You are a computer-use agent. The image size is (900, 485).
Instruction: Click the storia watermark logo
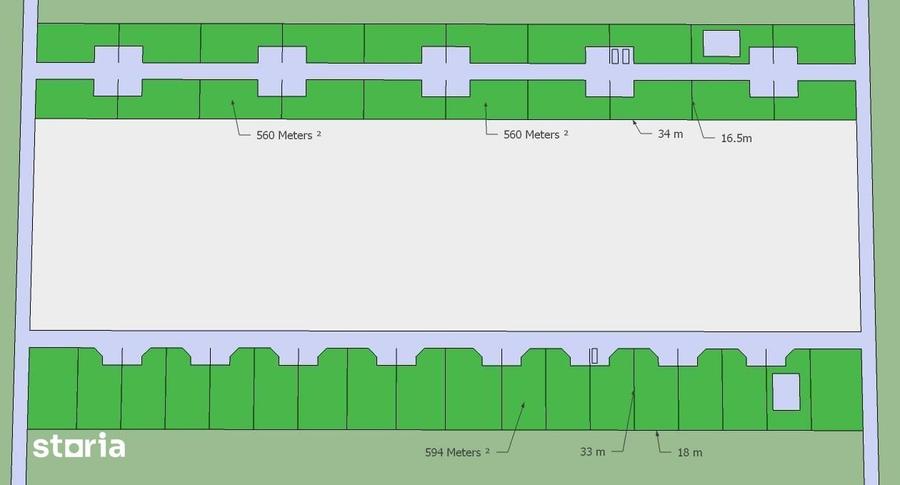point(79,446)
